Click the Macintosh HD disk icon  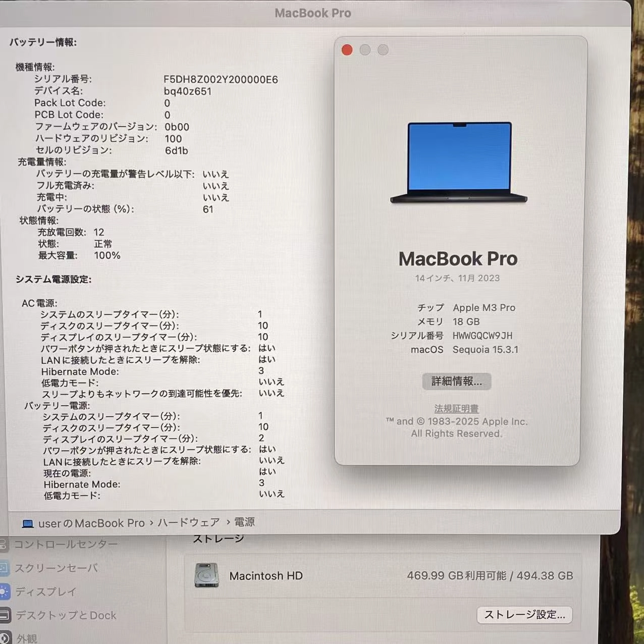[x=206, y=575]
